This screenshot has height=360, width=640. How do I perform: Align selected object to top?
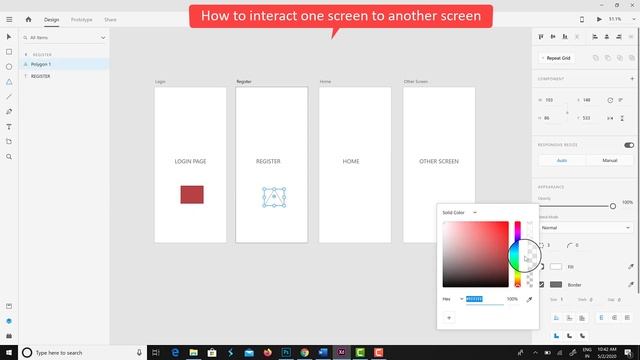click(x=541, y=37)
